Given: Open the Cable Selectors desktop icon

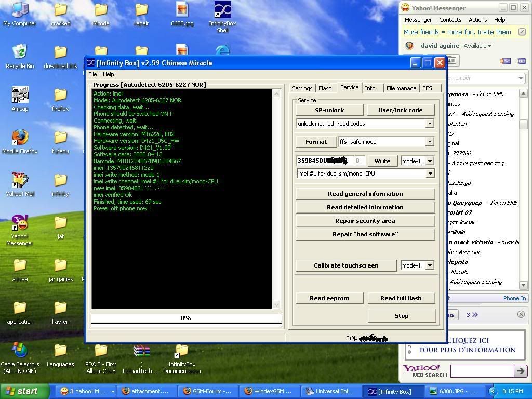Looking at the screenshot, I should click(x=20, y=351).
